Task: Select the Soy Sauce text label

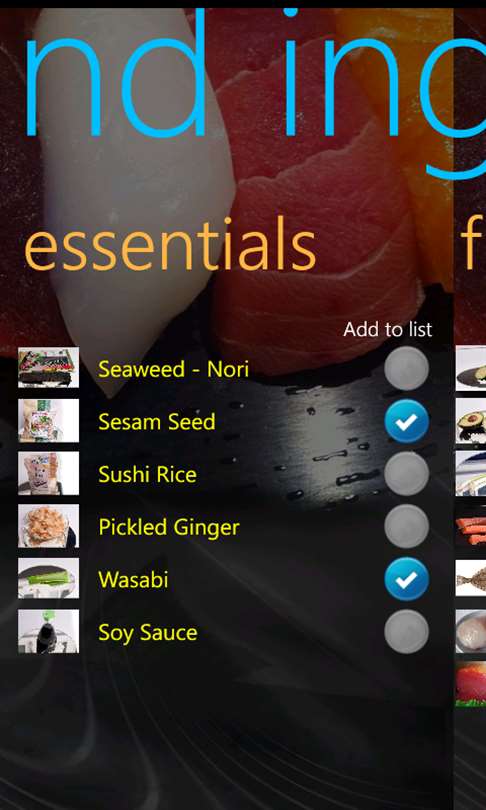Action: click(148, 633)
